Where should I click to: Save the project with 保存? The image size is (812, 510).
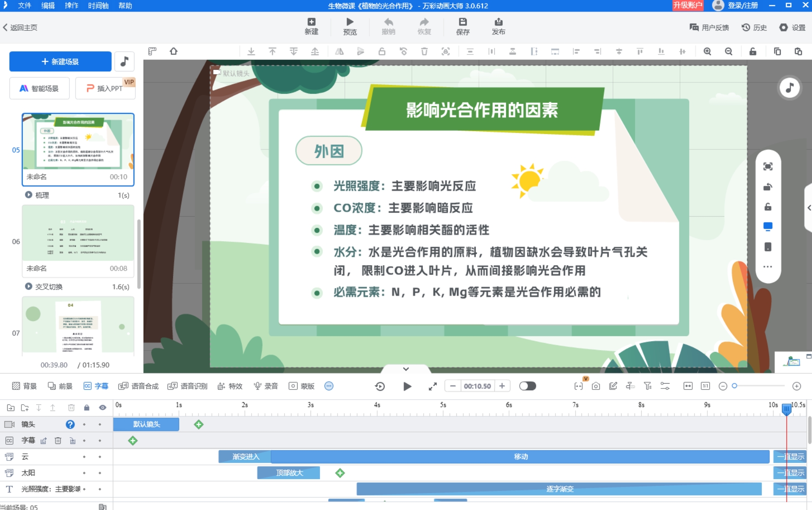click(x=463, y=26)
